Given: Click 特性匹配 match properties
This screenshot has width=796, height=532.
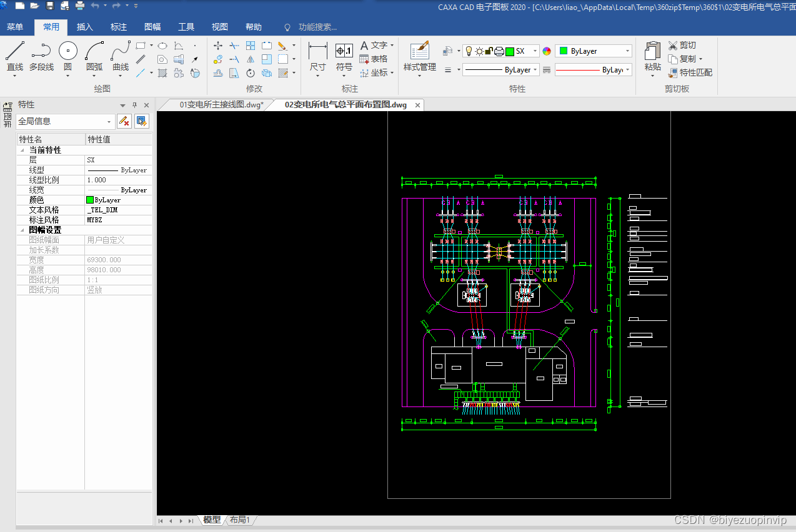Looking at the screenshot, I should pyautogui.click(x=690, y=72).
